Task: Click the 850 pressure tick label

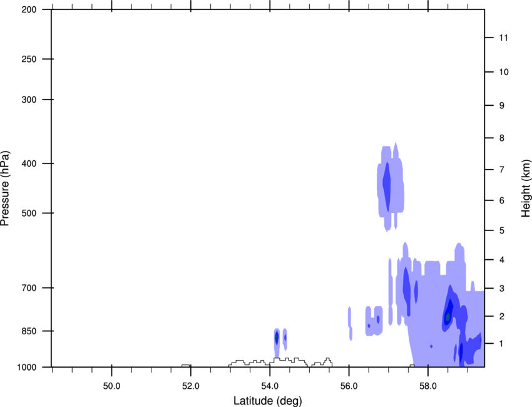Action: pyautogui.click(x=29, y=331)
